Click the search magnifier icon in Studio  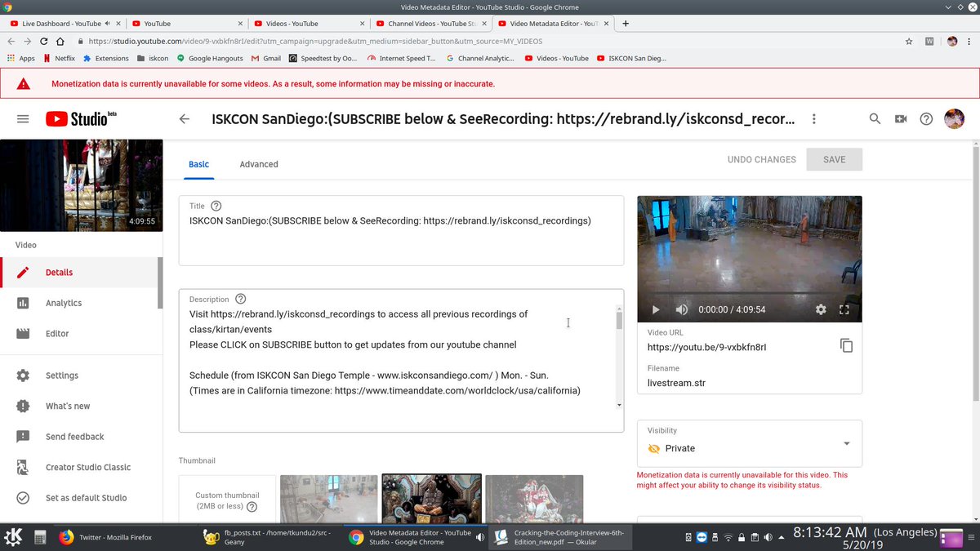click(875, 119)
